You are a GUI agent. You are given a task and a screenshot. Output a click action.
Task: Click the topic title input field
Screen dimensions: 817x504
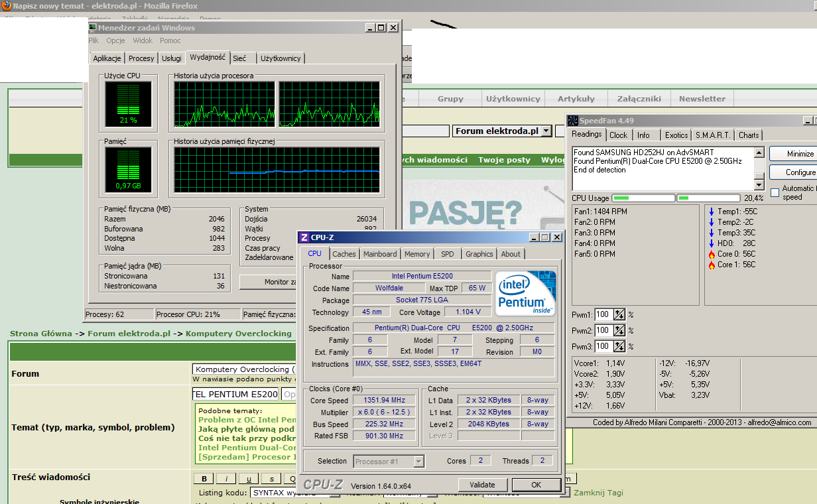(x=235, y=395)
